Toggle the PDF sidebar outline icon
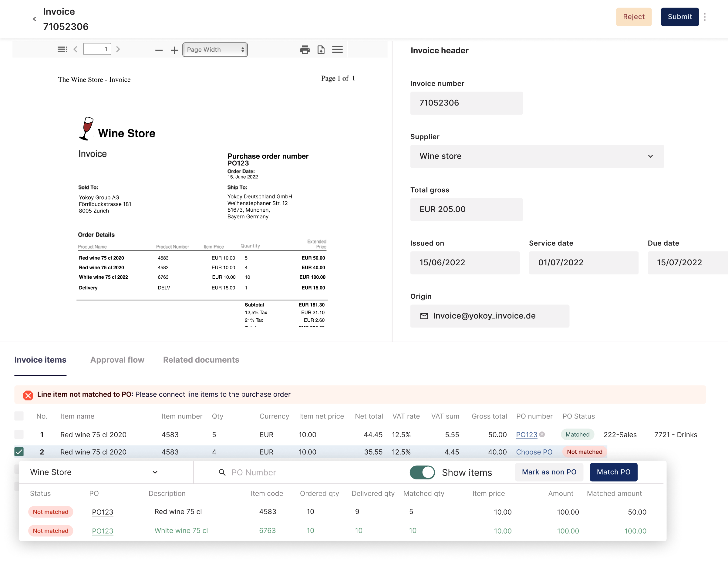 (62, 49)
